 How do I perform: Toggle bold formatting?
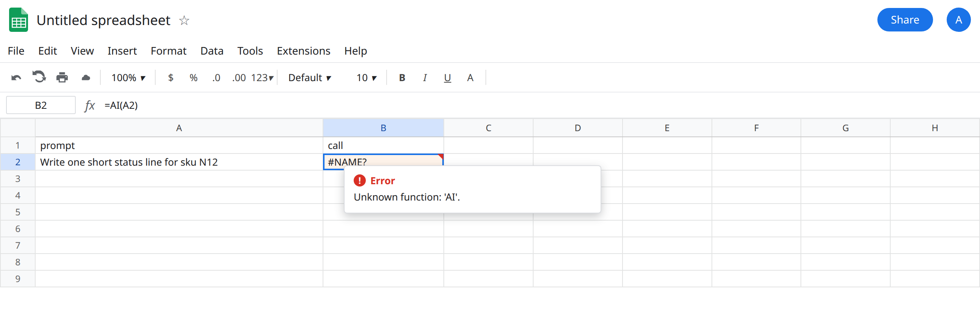[x=402, y=78]
